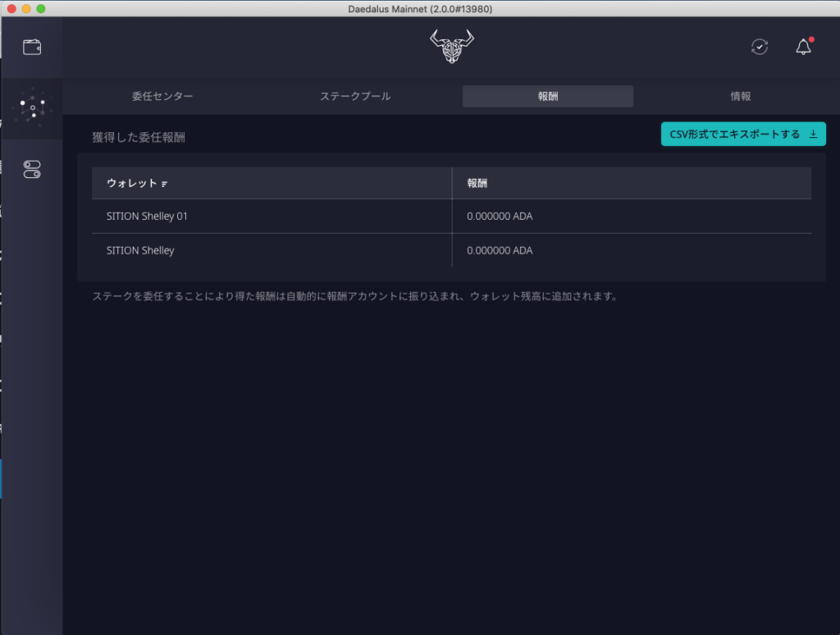Screen dimensions: 840x635
Task: Click the 獲得した委任報酬 heading
Action: coord(139,138)
